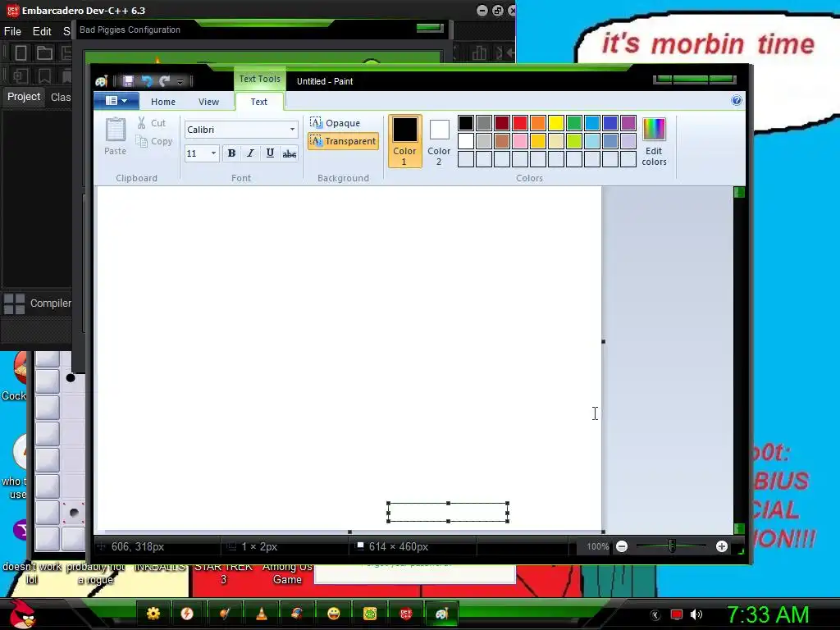Open Paint Help question mark
This screenshot has width=840, height=630.
coord(737,100)
